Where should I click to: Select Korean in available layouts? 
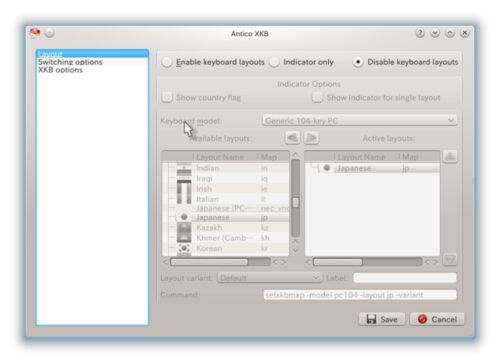point(226,248)
